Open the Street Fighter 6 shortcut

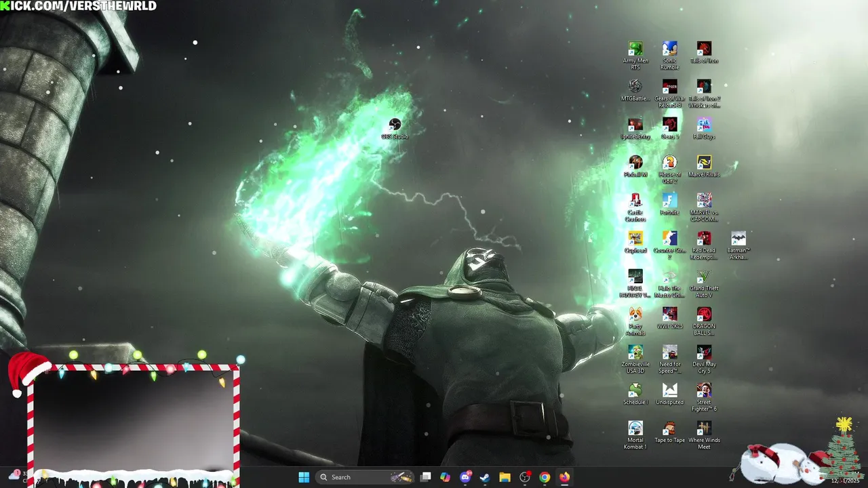[x=704, y=397]
